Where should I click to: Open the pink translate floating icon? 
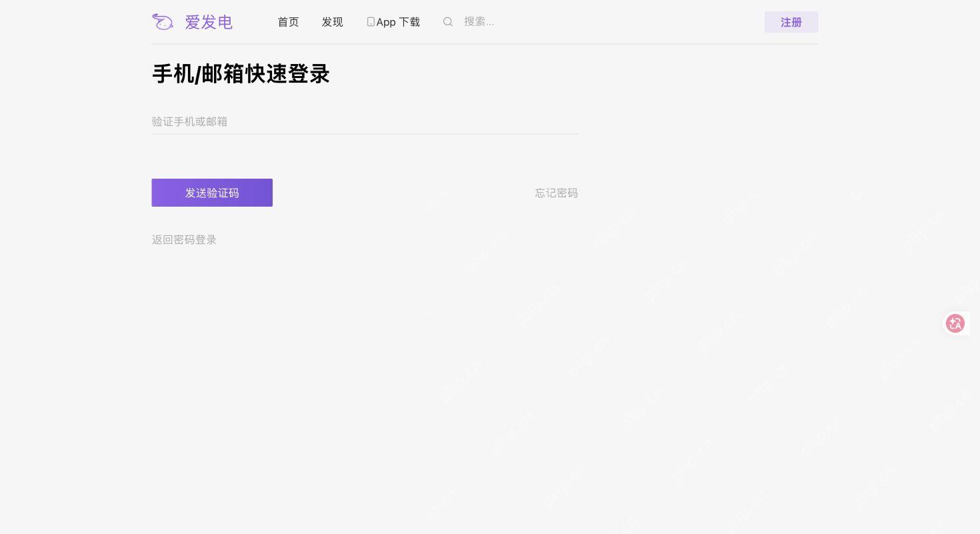(x=955, y=323)
